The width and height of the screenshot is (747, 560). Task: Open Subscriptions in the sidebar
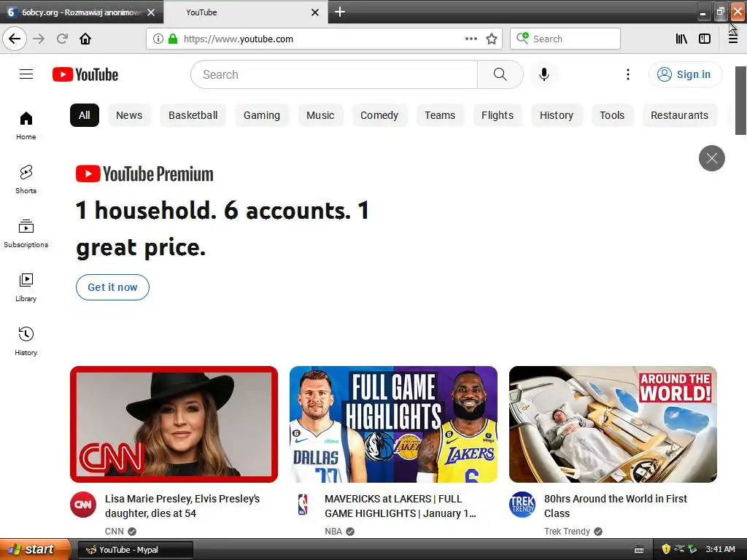[x=26, y=233]
